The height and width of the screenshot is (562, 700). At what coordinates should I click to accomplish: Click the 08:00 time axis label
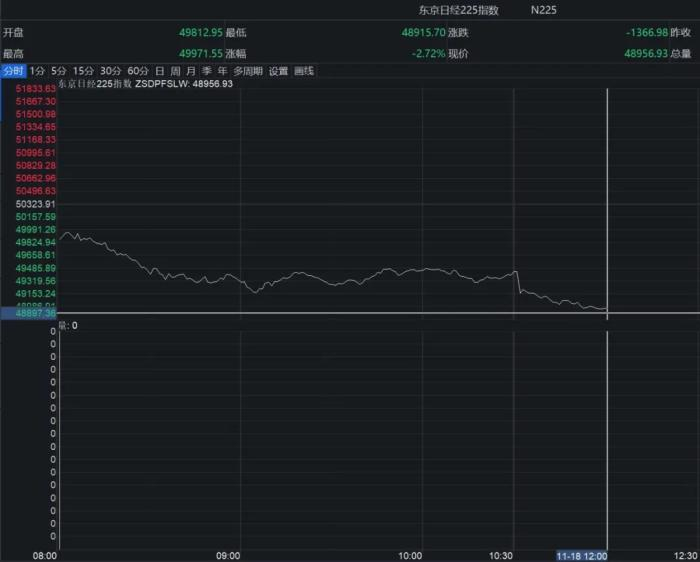[45, 556]
